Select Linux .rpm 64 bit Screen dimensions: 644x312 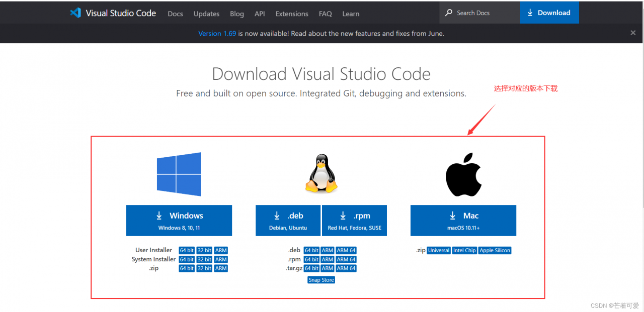pyautogui.click(x=311, y=259)
